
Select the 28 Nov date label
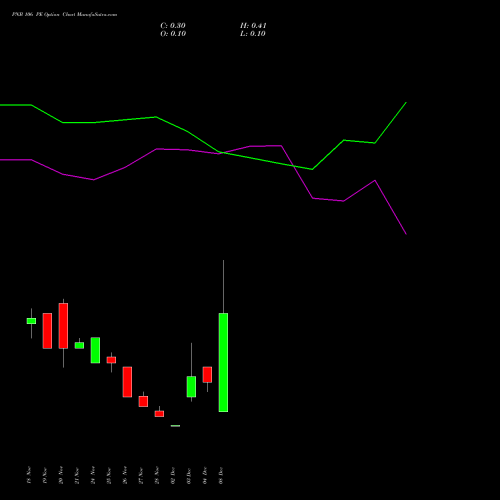click(x=157, y=475)
